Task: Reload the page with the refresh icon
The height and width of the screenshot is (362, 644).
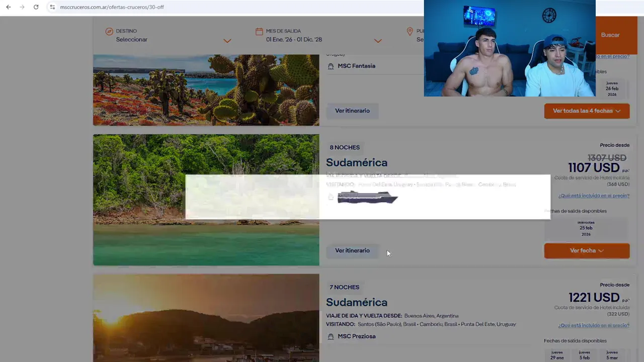Action: [36, 7]
